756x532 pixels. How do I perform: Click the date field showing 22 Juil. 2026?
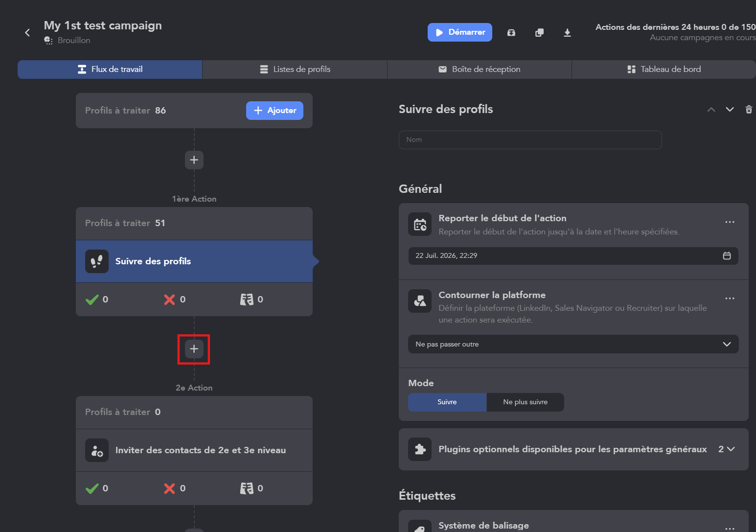(573, 256)
